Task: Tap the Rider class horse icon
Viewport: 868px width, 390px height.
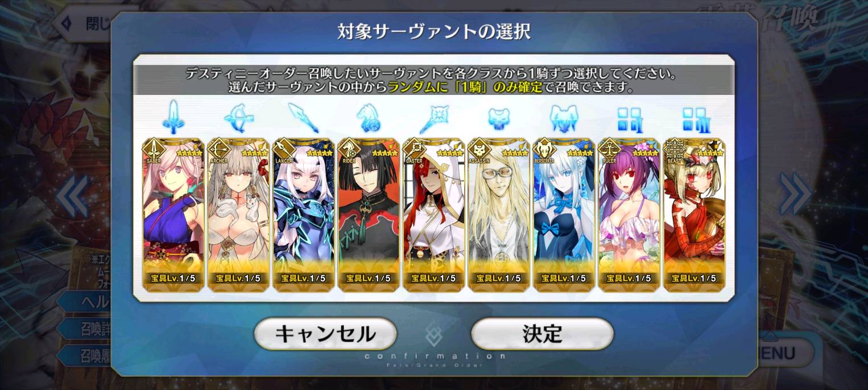Action: pos(369,118)
